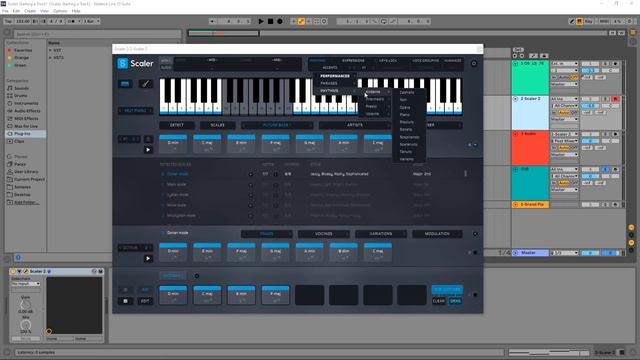Open Max for Live category

pos(26,126)
